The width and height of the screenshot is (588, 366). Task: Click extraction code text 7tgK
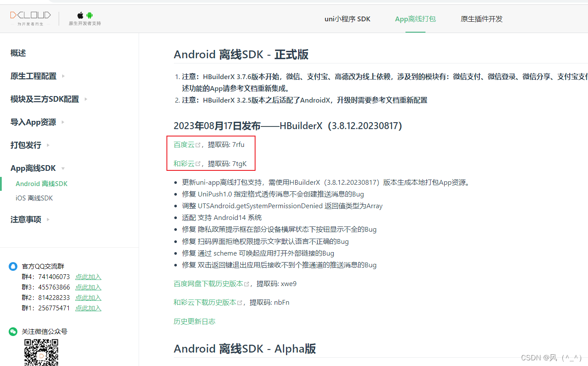coord(239,163)
